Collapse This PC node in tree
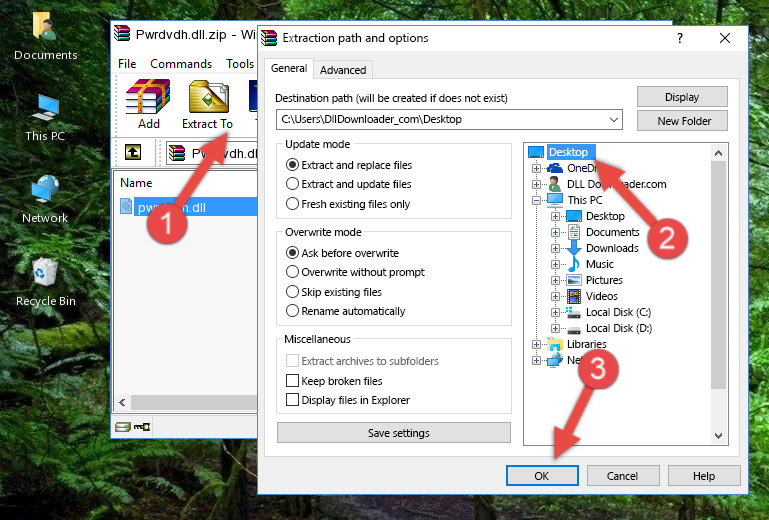This screenshot has height=520, width=769. tap(537, 200)
